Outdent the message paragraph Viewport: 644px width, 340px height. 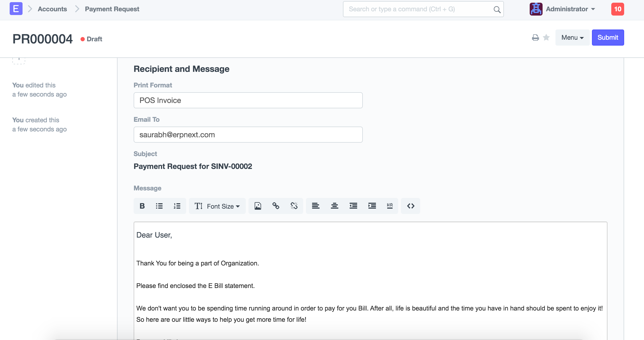(x=353, y=206)
